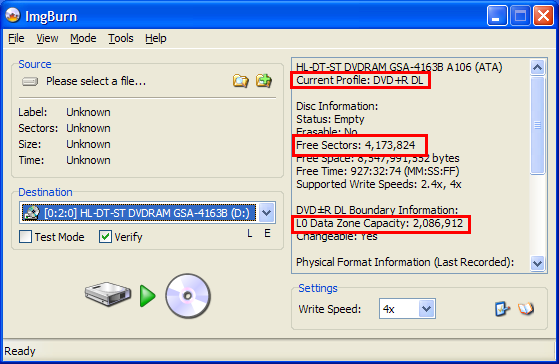This screenshot has width=559, height=364.
Task: Uncheck the Verify checkbox
Action: coord(106,237)
